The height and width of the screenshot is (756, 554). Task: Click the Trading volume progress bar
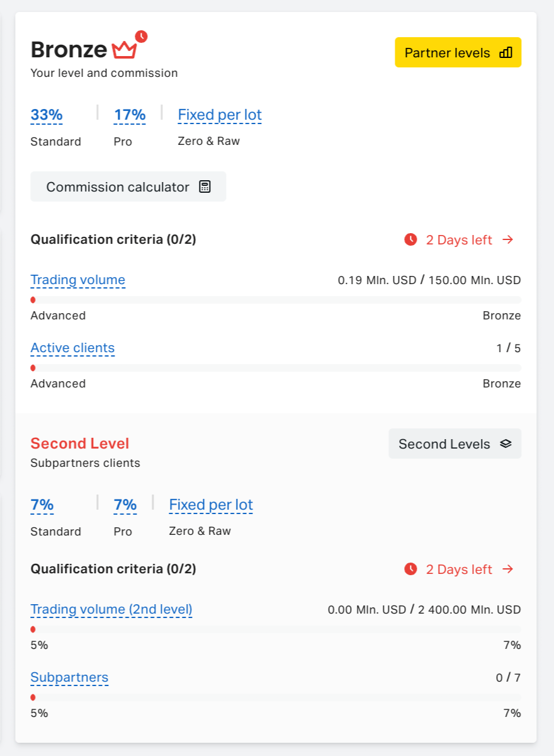click(276, 300)
